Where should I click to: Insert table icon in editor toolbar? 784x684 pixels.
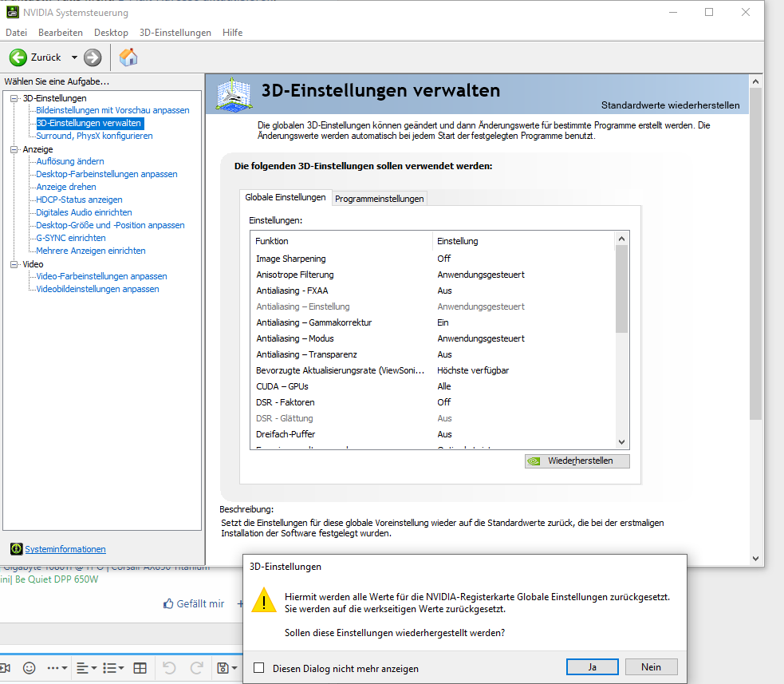[x=140, y=668]
